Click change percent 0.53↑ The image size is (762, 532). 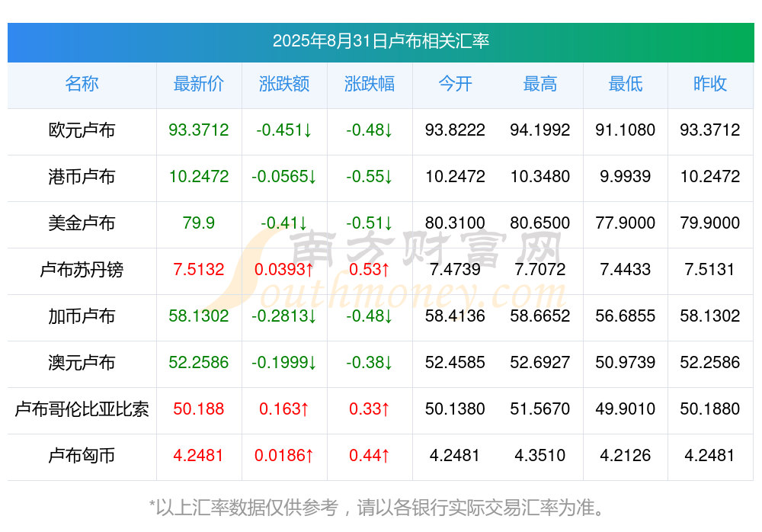pos(370,269)
